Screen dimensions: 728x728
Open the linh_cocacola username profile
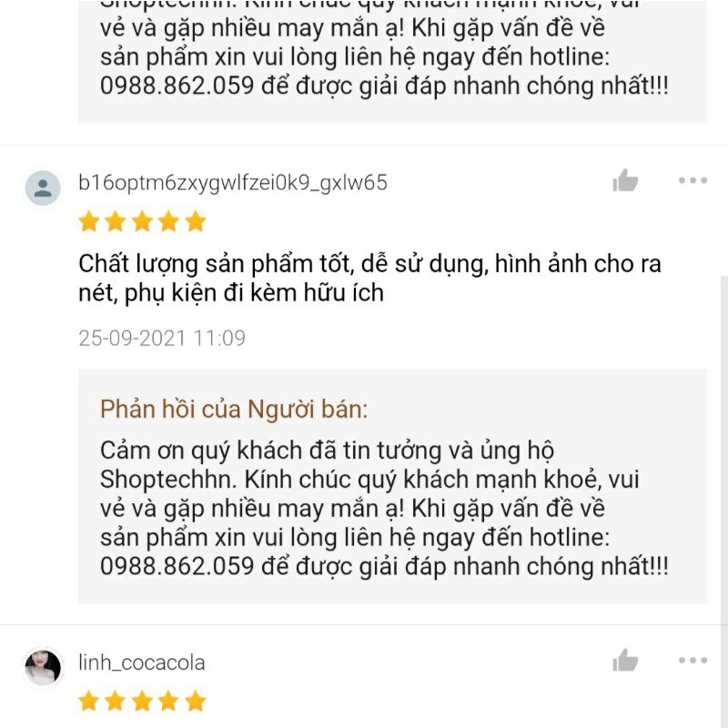point(142,662)
